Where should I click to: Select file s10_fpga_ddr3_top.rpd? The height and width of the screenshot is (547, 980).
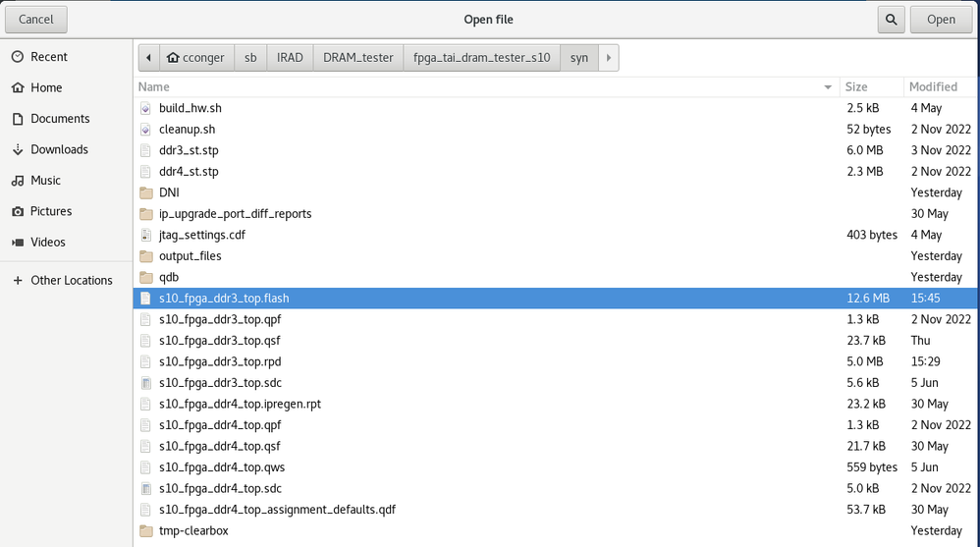(x=555, y=362)
